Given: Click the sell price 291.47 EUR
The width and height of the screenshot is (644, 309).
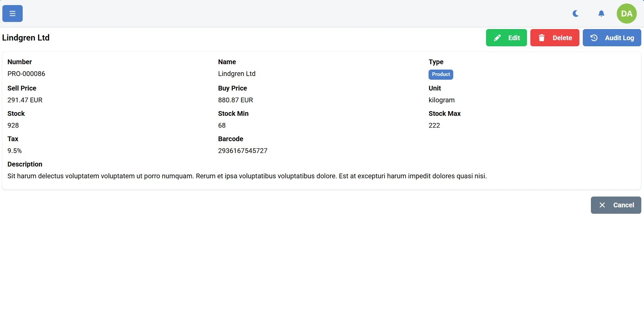Looking at the screenshot, I should pyautogui.click(x=25, y=100).
